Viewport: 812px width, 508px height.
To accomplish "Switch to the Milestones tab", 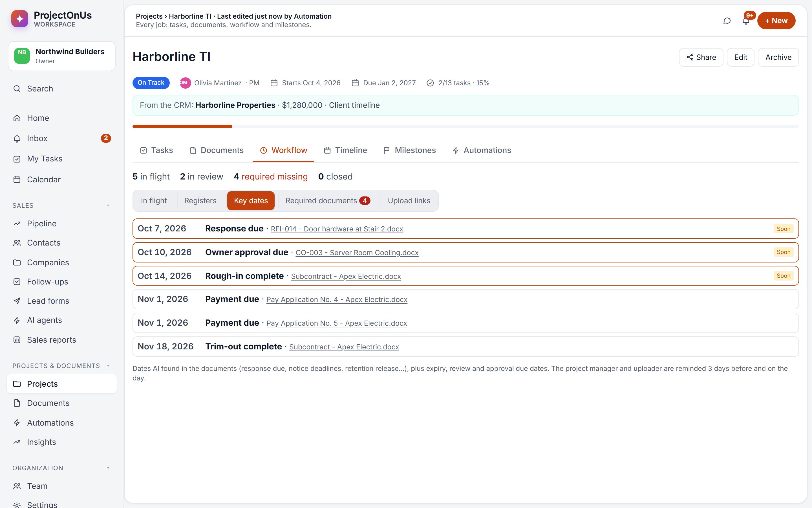I will point(410,150).
